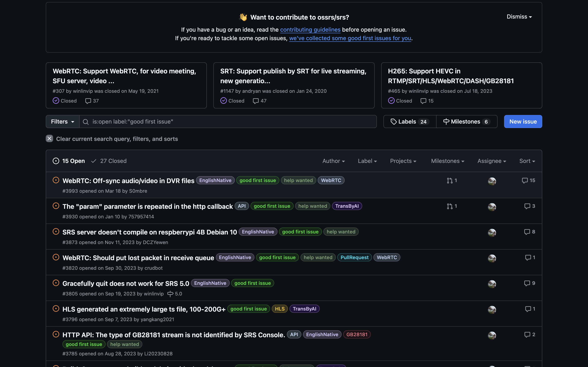Open the contributing guidelines link
Image resolution: width=588 pixels, height=367 pixels.
[x=310, y=30]
